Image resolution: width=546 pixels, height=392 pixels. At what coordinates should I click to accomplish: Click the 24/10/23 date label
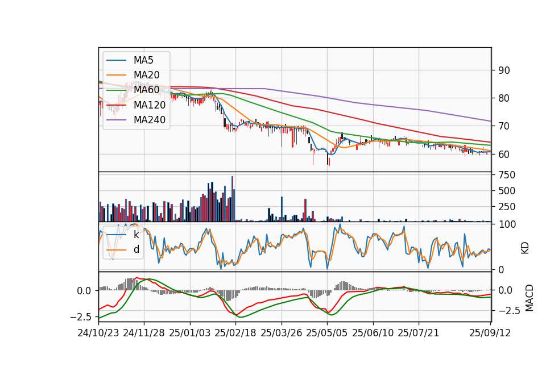click(98, 333)
